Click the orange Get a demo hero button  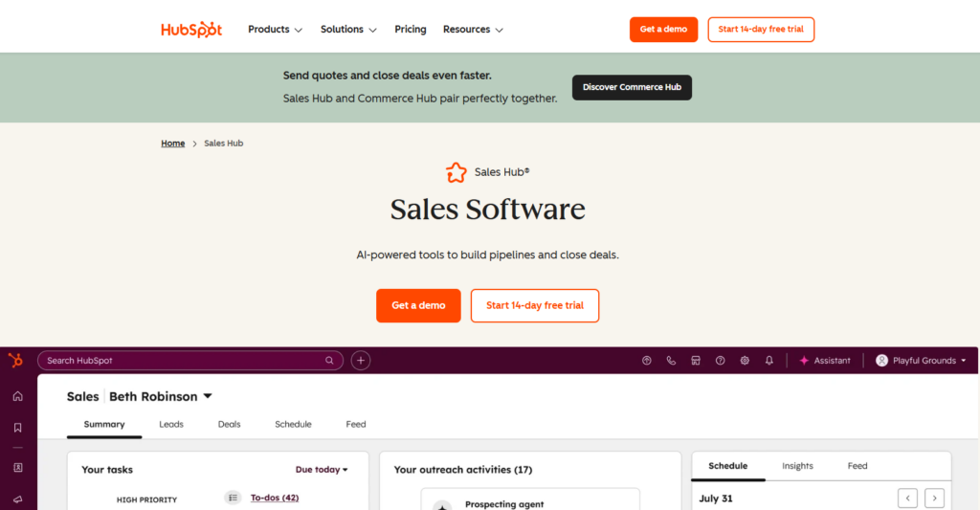418,305
